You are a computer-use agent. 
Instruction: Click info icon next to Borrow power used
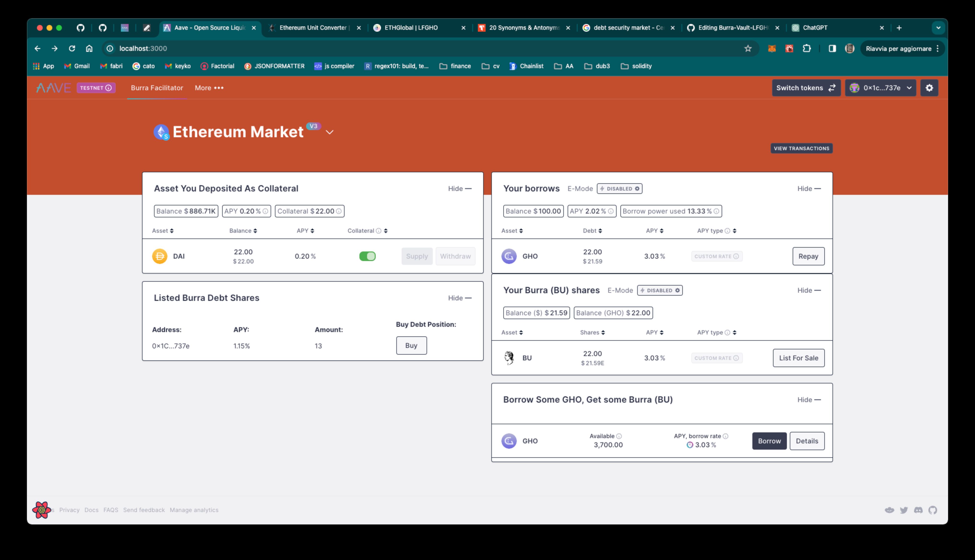716,211
